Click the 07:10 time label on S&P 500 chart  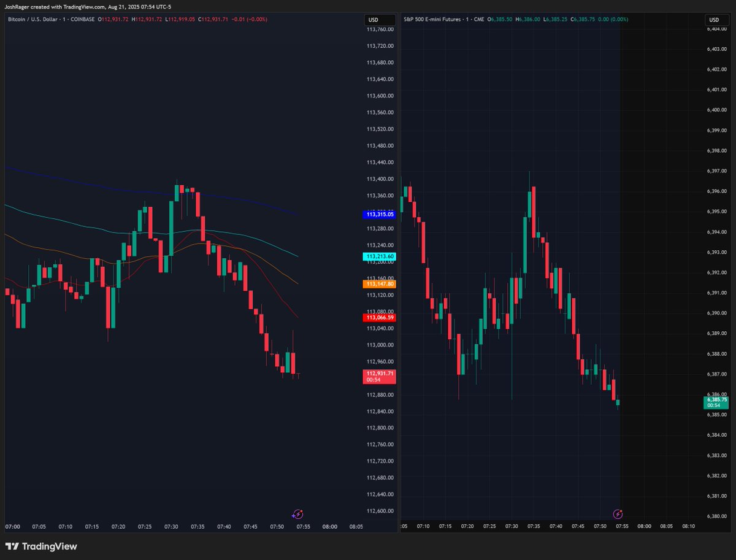423,526
